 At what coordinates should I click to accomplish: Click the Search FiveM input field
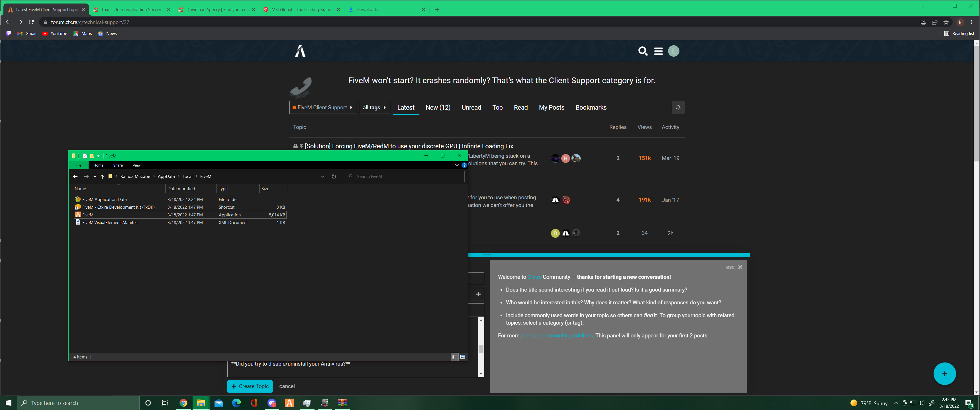pos(403,176)
